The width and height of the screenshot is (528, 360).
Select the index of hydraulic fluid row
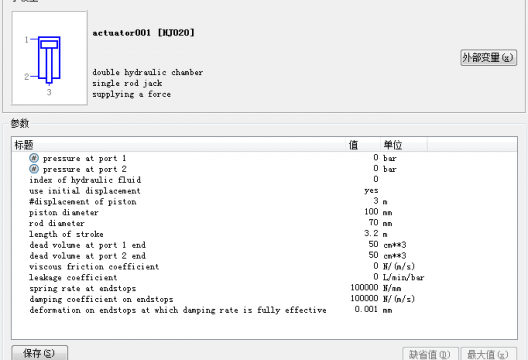264,179
